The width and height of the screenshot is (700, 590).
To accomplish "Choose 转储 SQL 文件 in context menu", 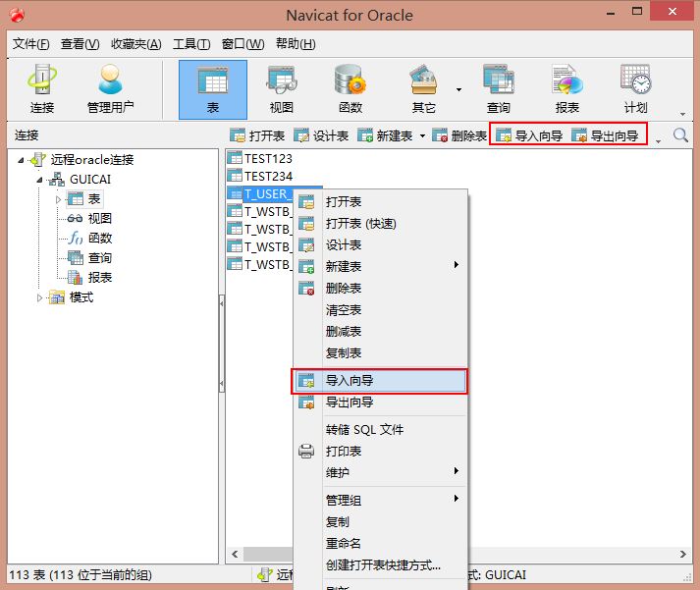I will click(x=380, y=429).
